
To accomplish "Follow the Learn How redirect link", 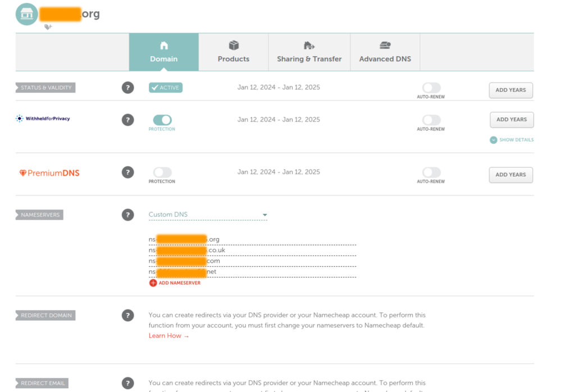I will click(165, 335).
